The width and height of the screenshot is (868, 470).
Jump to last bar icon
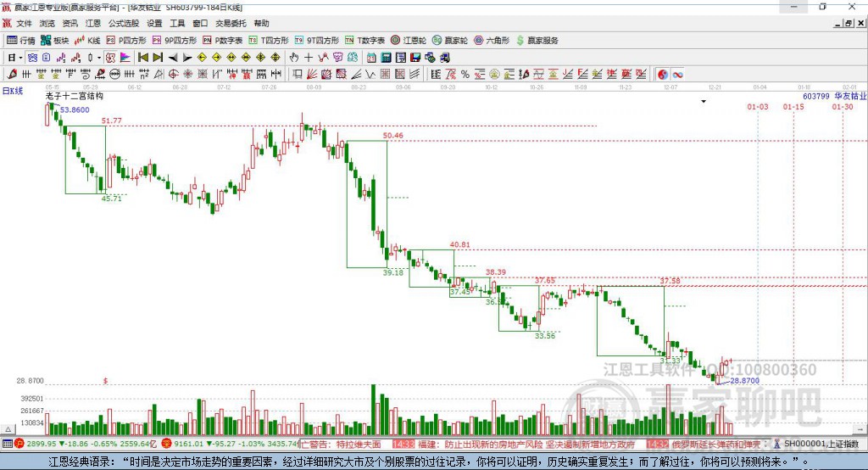pos(158,58)
